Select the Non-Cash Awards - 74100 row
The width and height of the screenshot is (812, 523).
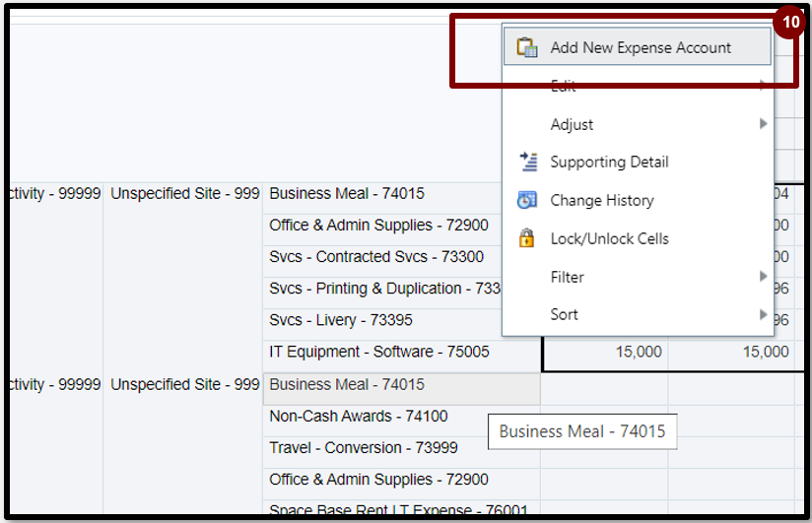click(358, 417)
